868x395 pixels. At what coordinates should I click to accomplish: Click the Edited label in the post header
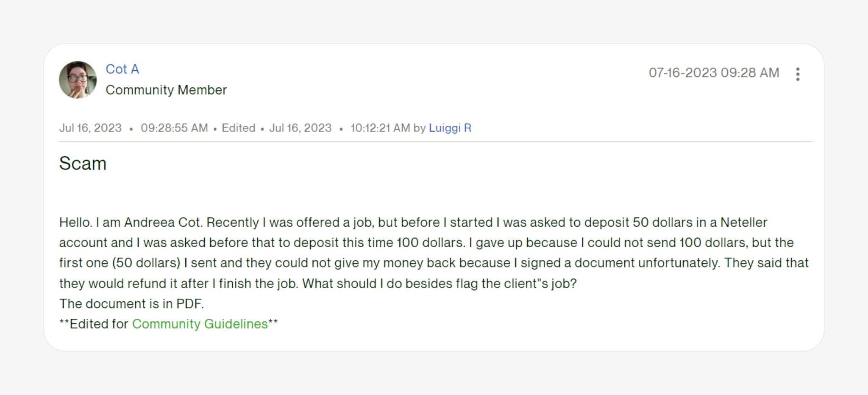(238, 128)
